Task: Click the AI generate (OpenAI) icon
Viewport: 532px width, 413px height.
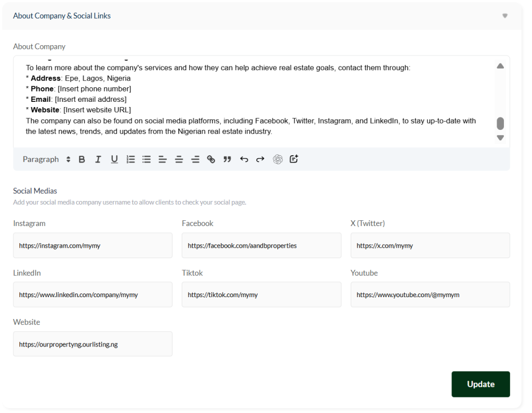Action: 277,159
